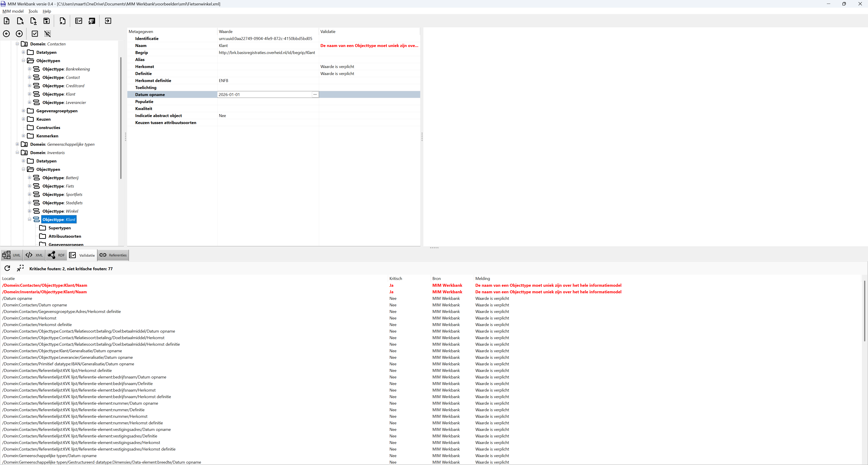Click the checklist validate icon in top toolbar
The image size is (868, 465).
(78, 21)
